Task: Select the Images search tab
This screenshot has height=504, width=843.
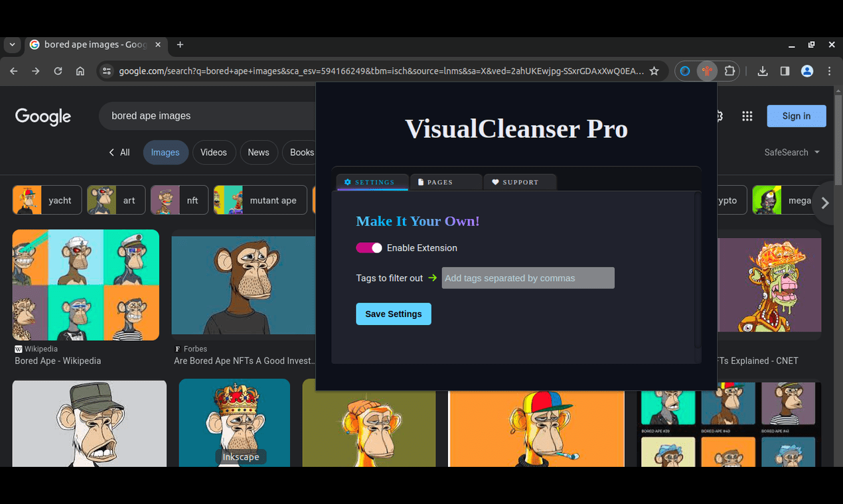Action: point(165,153)
